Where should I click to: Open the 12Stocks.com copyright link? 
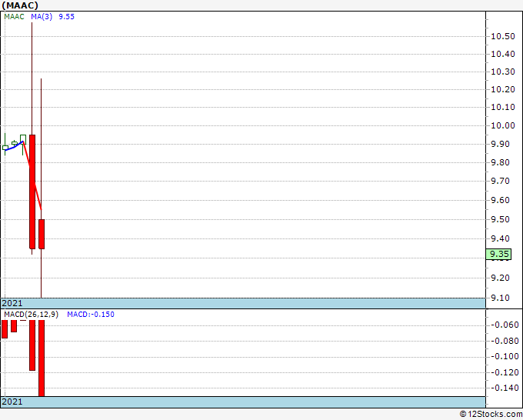pyautogui.click(x=491, y=414)
